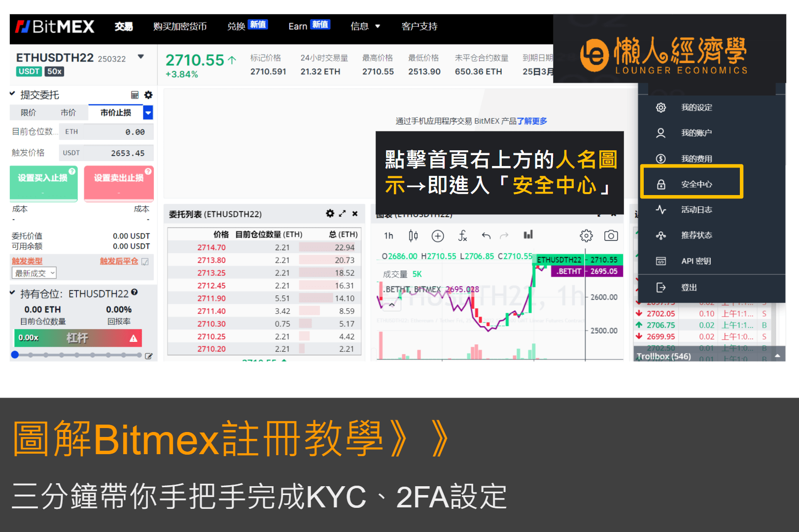Take a chart snapshot with camera
The height and width of the screenshot is (532, 799).
[x=611, y=236]
